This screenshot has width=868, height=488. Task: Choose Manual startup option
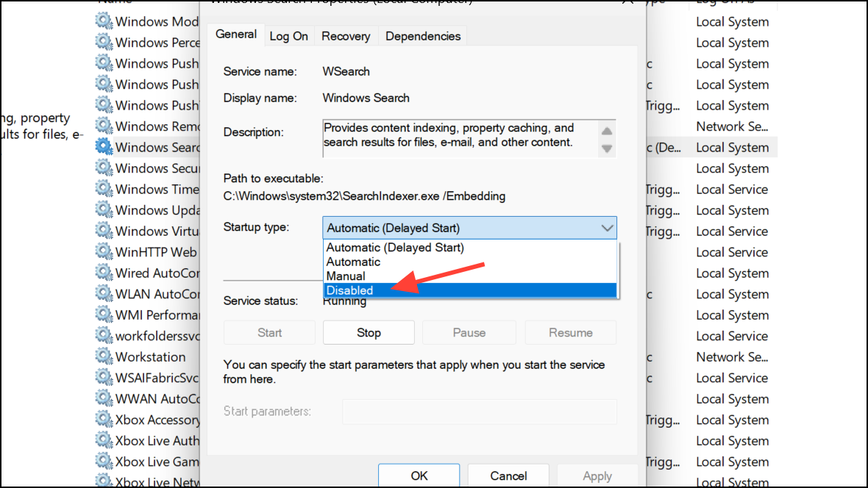(x=469, y=276)
